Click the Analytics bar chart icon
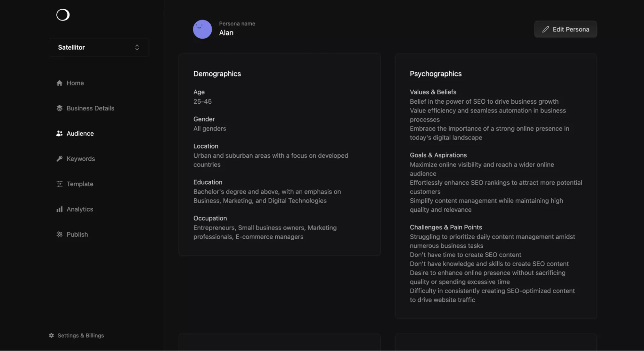The height and width of the screenshot is (351, 644). [59, 209]
